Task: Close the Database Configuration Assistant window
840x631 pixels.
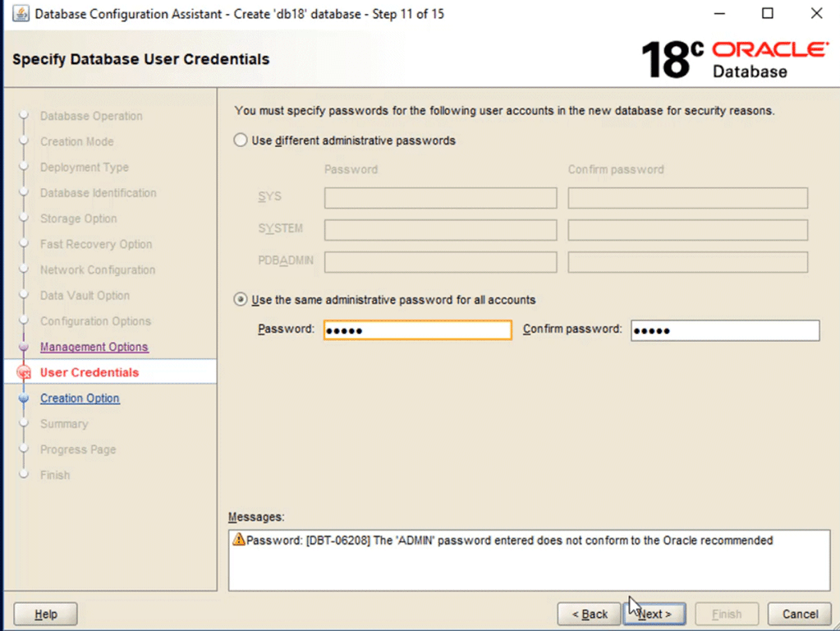Action: pyautogui.click(x=816, y=13)
